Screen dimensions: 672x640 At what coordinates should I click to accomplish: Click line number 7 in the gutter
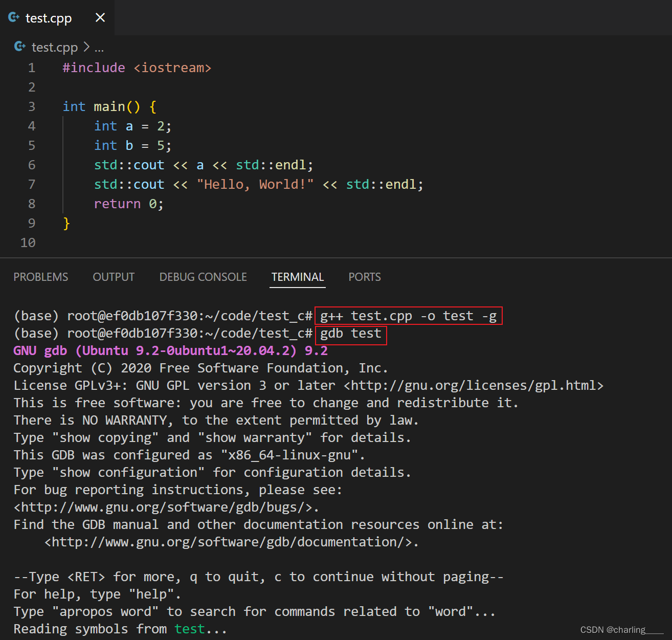32,184
